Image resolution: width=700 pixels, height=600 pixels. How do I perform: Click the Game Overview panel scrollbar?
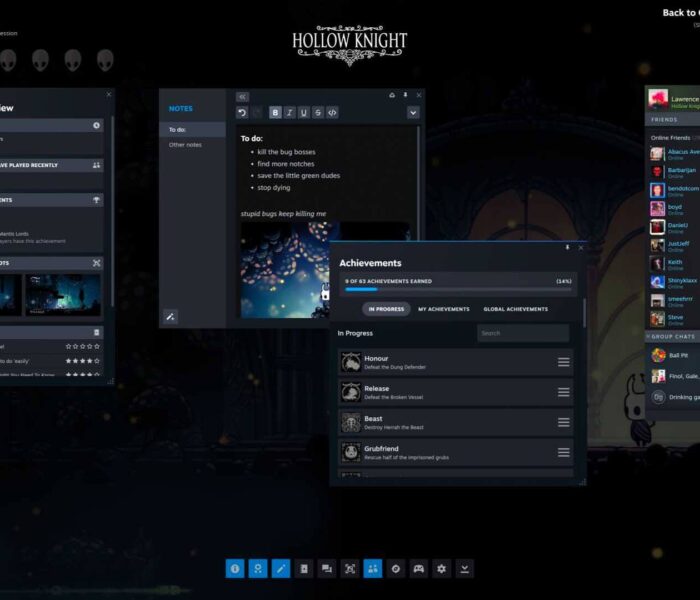tap(112, 212)
